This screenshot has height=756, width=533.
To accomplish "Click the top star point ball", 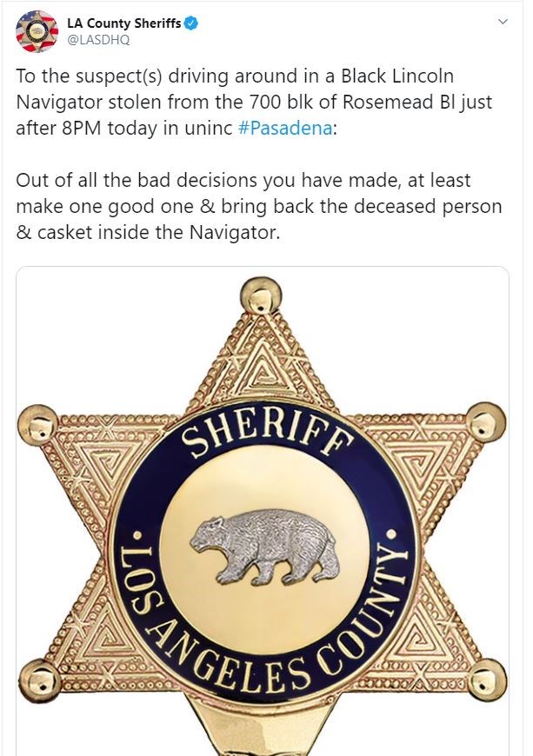I will tap(261, 295).
